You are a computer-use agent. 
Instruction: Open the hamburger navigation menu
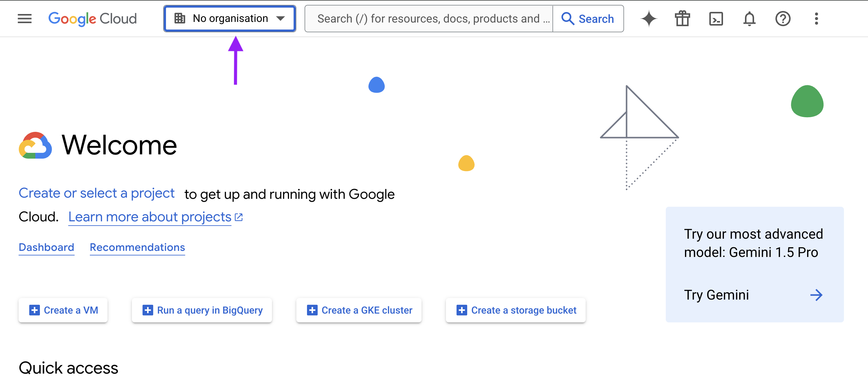(x=25, y=19)
